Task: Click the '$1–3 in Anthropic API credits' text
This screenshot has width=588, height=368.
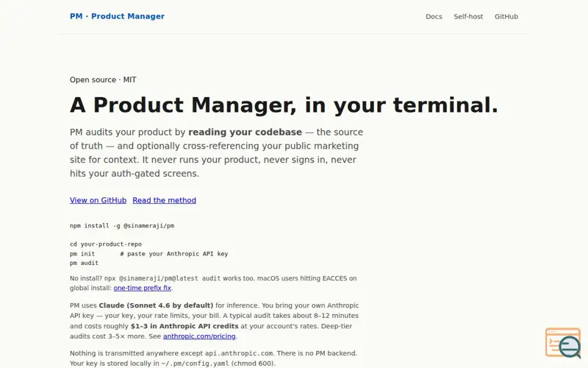Action: [184, 326]
